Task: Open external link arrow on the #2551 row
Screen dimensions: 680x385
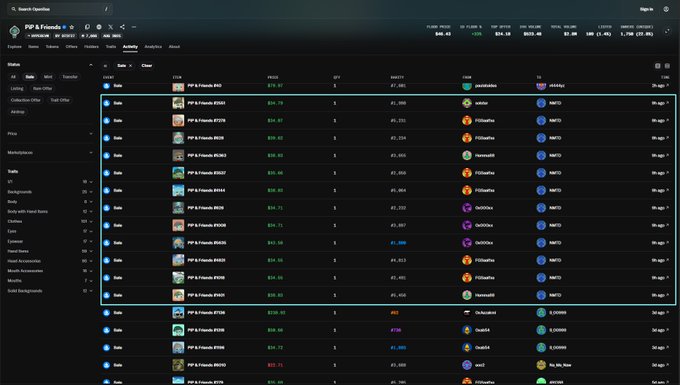Action: tap(667, 103)
